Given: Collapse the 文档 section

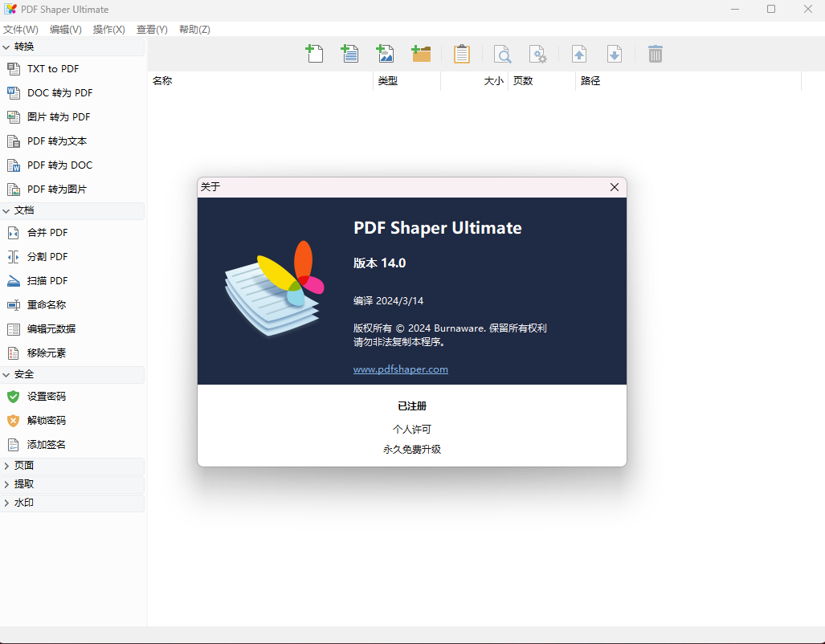Looking at the screenshot, I should coord(72,210).
